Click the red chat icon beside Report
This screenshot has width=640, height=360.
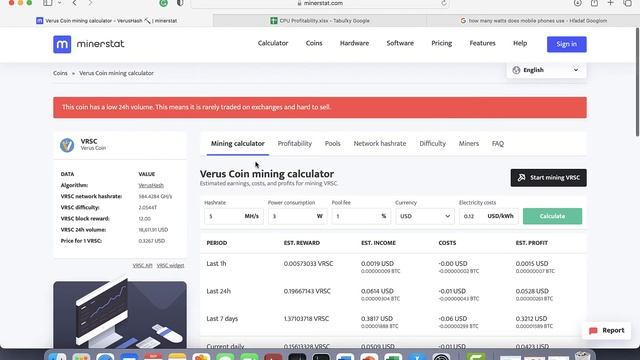tap(593, 331)
